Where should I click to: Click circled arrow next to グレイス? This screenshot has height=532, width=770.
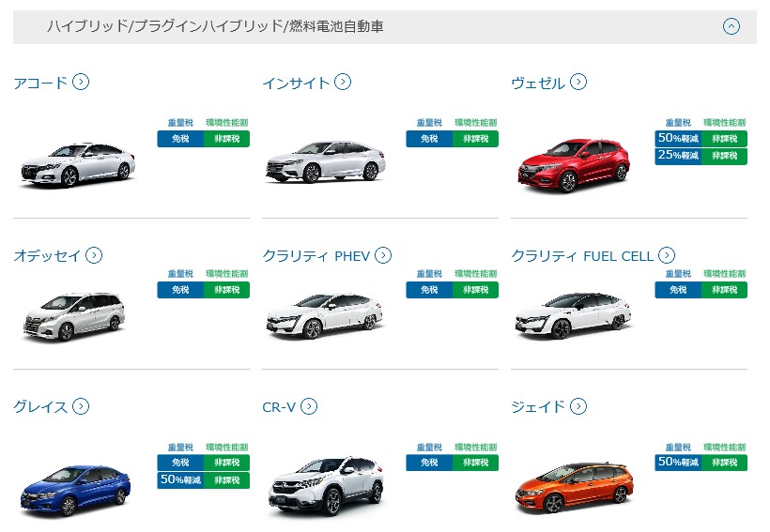tap(81, 406)
